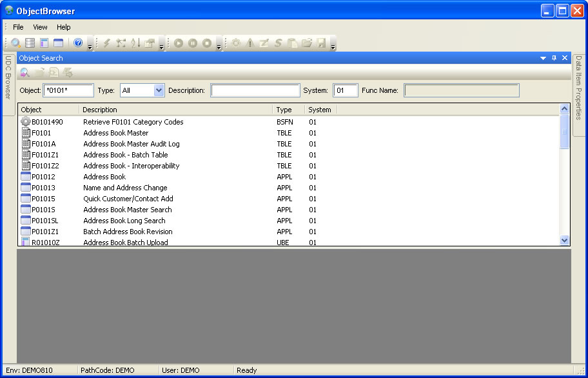Pin the Object Search panel with pushpin icon
The height and width of the screenshot is (378, 588).
[x=554, y=58]
